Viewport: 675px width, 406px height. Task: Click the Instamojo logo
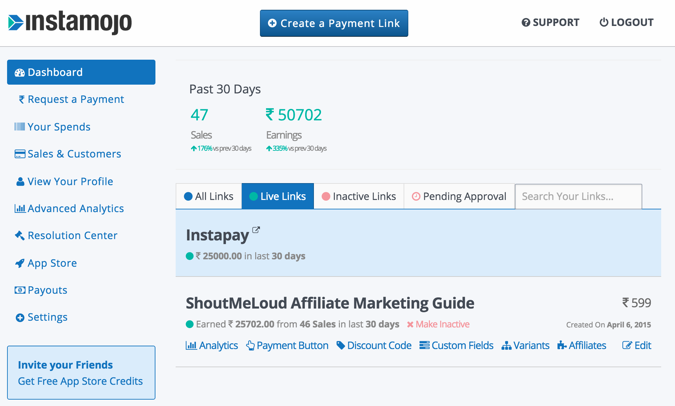[70, 23]
